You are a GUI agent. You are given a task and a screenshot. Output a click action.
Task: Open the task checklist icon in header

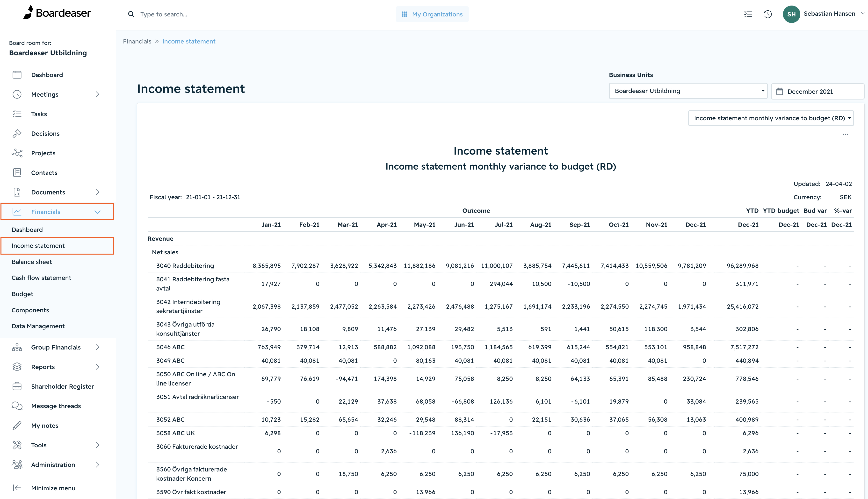pos(748,14)
